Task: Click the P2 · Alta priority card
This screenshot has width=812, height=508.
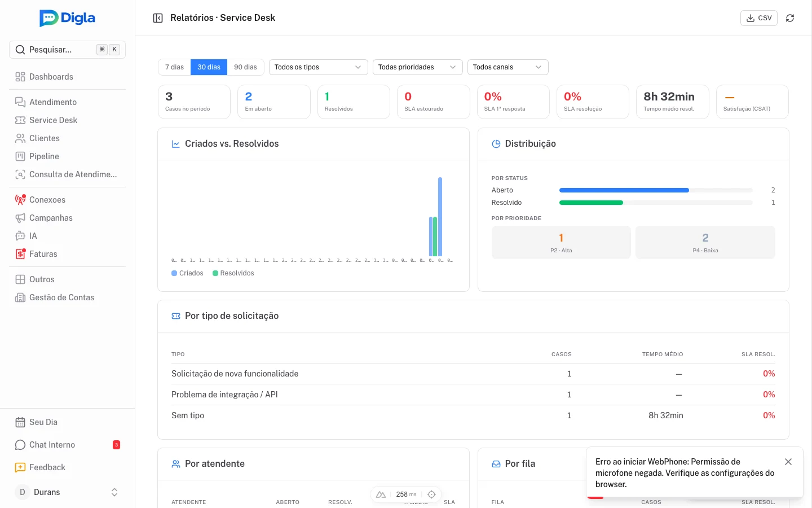Action: (x=561, y=243)
